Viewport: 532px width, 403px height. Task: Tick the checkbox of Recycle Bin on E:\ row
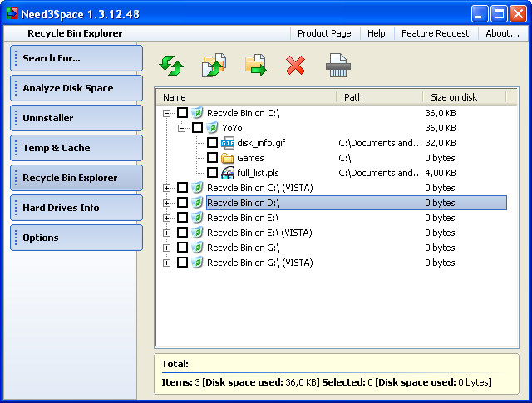(x=183, y=218)
